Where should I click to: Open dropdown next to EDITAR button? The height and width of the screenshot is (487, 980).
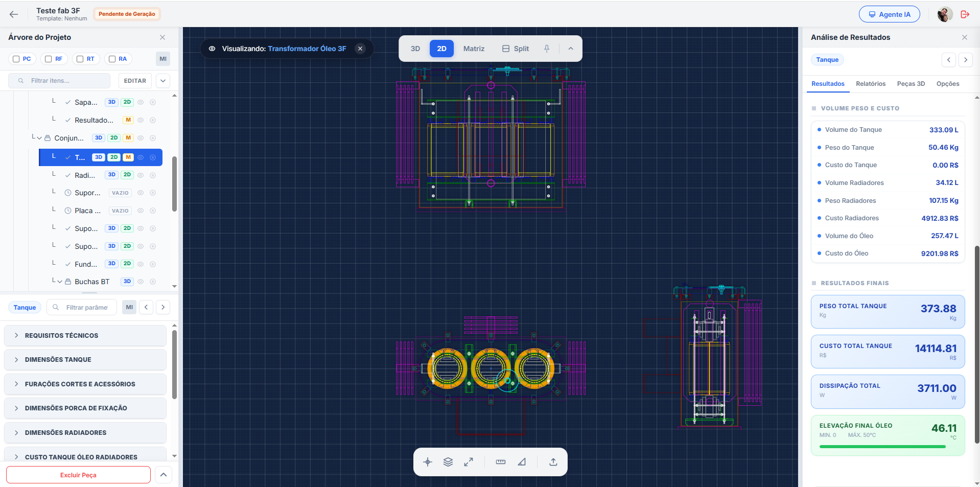pyautogui.click(x=163, y=81)
